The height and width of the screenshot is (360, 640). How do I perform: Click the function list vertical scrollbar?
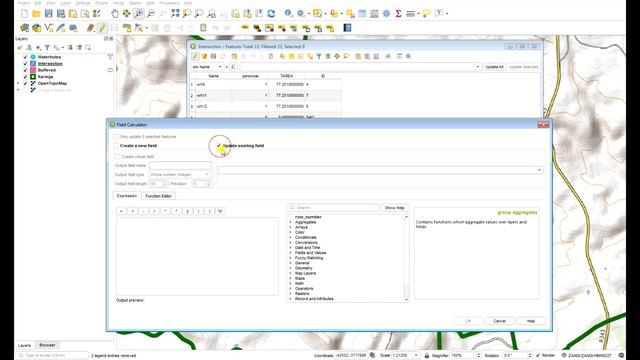point(406,259)
